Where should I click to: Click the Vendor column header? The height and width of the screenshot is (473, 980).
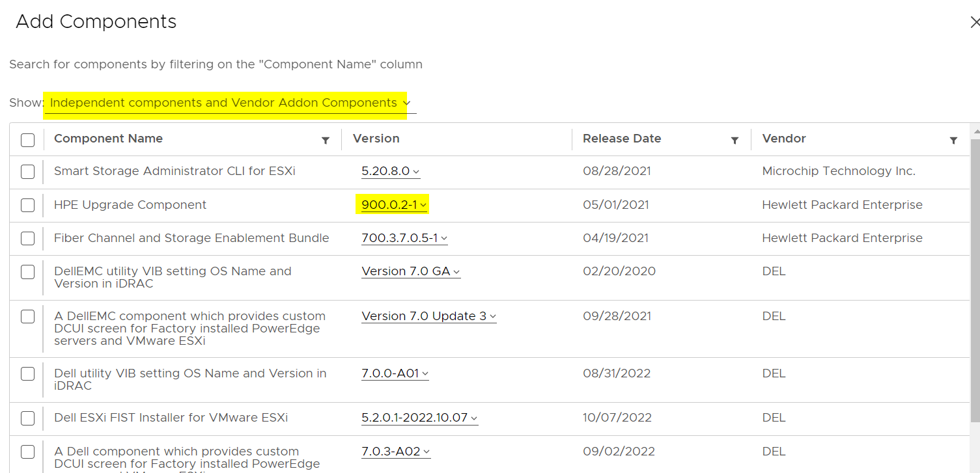784,139
